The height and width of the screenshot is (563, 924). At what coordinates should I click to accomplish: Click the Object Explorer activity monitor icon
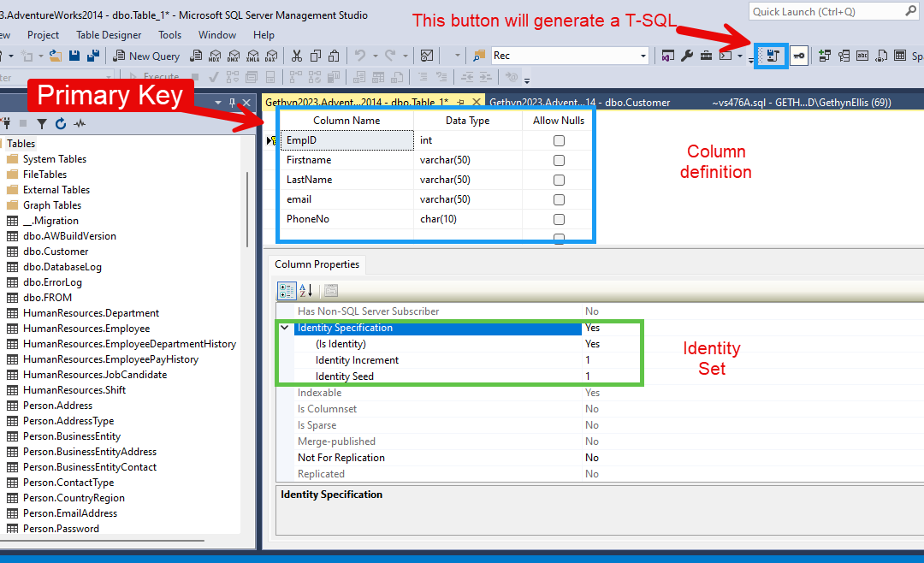pos(80,124)
